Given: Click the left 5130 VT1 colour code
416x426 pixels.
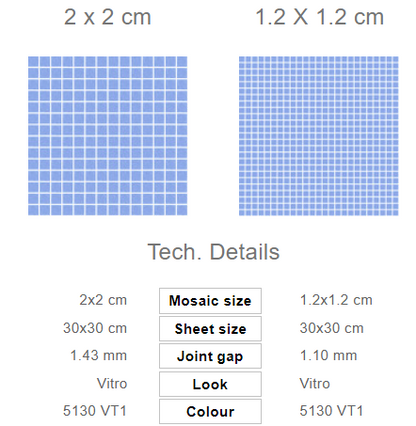Looking at the screenshot, I should [95, 411].
